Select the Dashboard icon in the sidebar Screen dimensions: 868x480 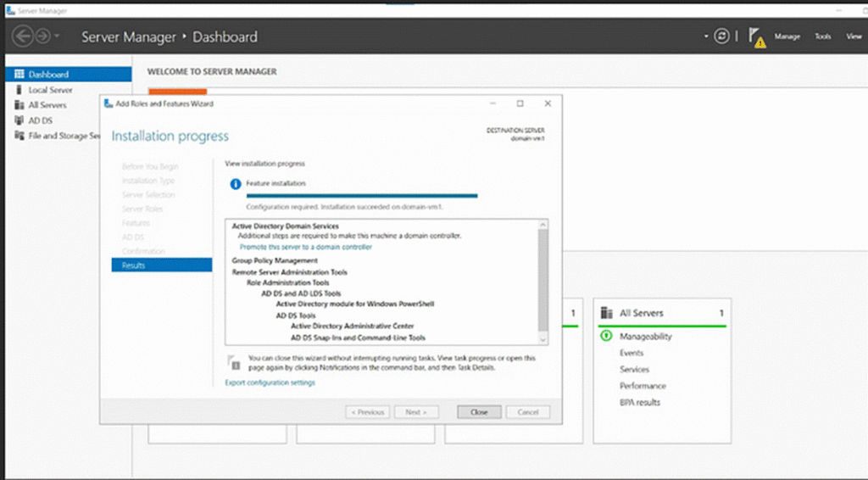tap(20, 75)
